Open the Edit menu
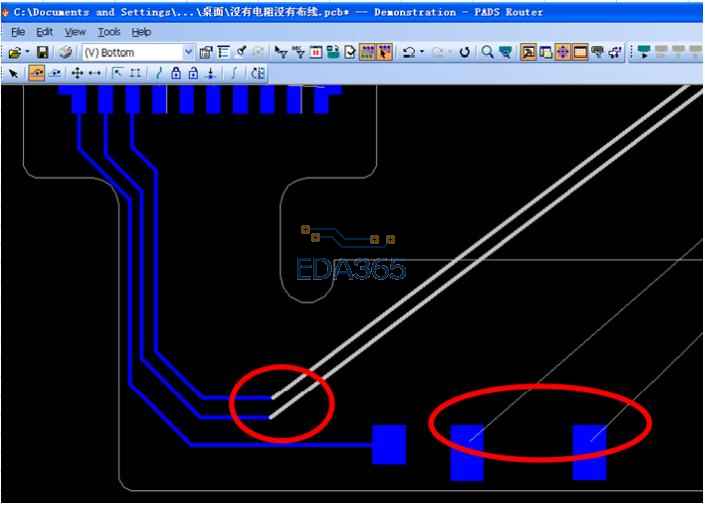The height and width of the screenshot is (505, 705). [45, 32]
